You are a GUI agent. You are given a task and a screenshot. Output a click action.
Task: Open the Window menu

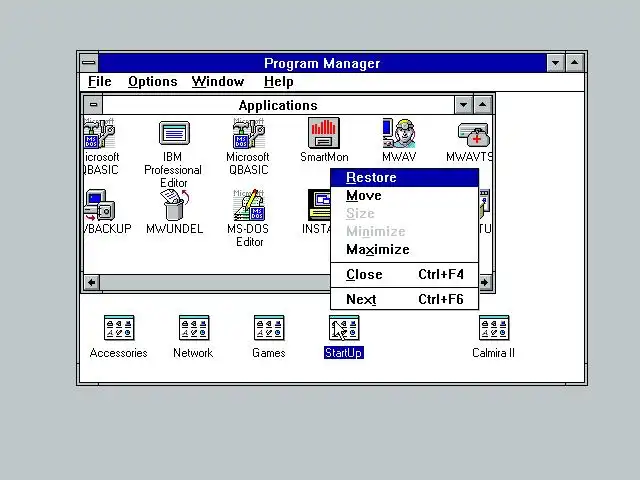pos(218,82)
